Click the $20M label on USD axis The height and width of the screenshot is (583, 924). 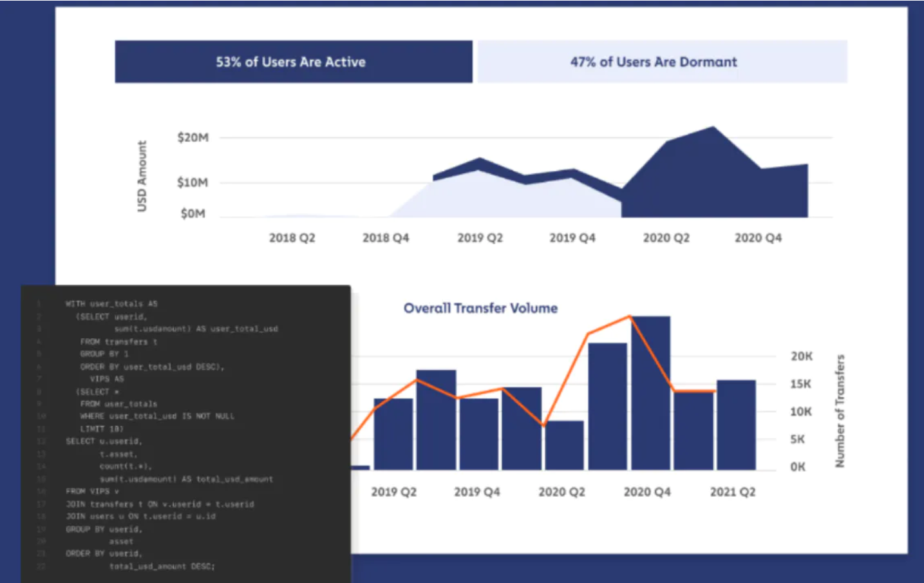click(193, 137)
